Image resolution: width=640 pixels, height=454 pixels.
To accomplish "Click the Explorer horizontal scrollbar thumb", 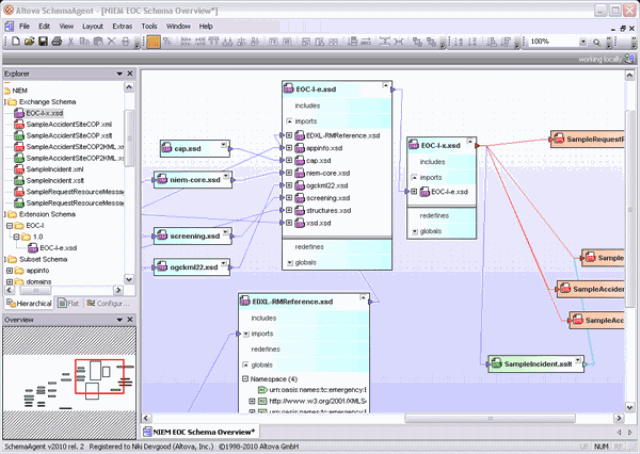I will point(36,290).
